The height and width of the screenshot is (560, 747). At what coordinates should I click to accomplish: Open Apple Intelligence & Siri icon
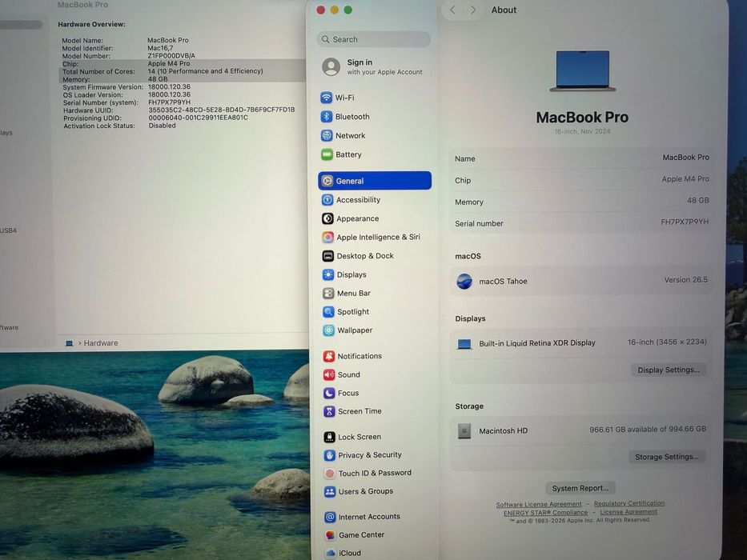click(x=327, y=237)
